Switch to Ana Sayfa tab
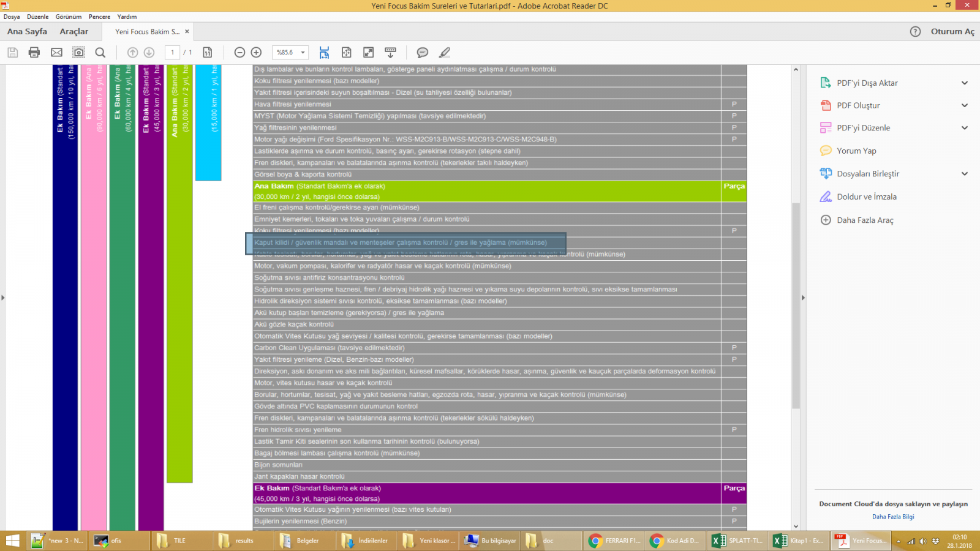The height and width of the screenshot is (551, 980). (27, 31)
